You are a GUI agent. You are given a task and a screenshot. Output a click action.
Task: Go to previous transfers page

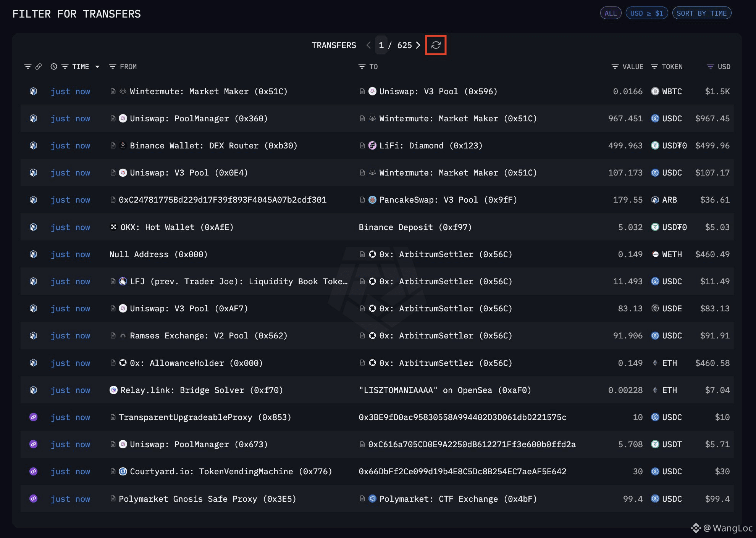point(368,45)
